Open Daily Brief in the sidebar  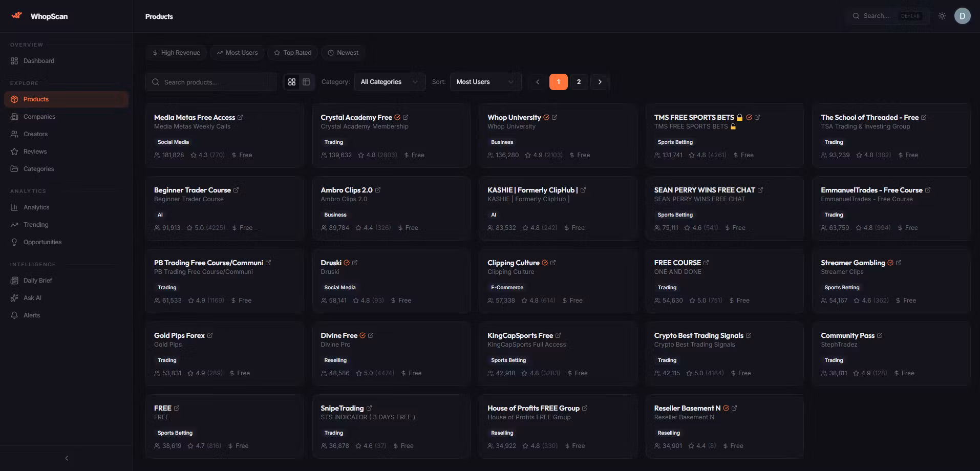pos(66,281)
